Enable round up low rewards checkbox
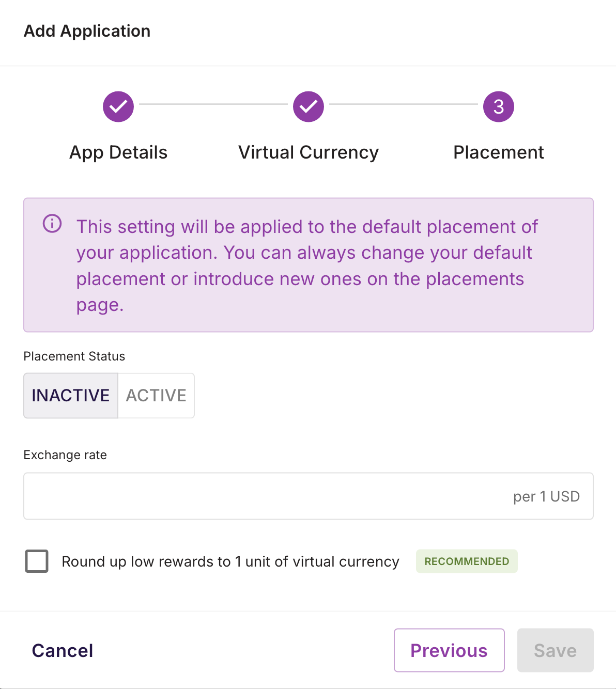 (37, 561)
